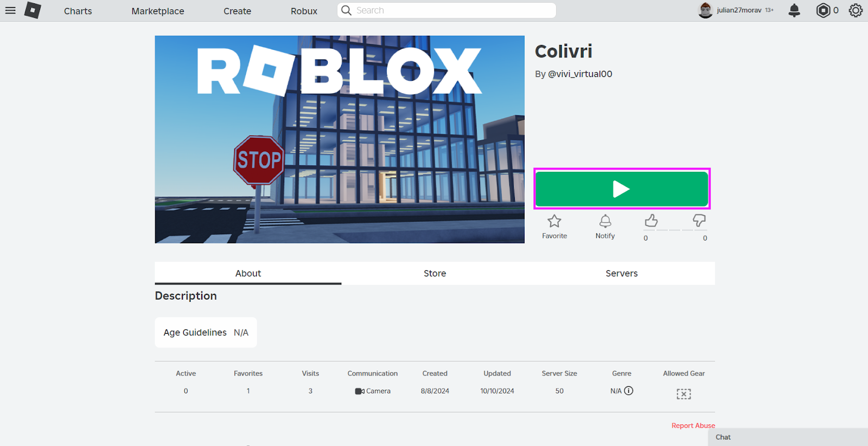
Task: Go to the Create page
Action: click(x=237, y=11)
